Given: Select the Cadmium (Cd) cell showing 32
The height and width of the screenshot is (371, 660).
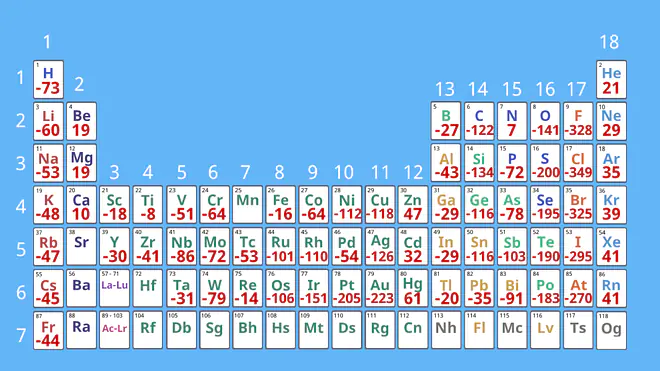Looking at the screenshot, I should (413, 247).
